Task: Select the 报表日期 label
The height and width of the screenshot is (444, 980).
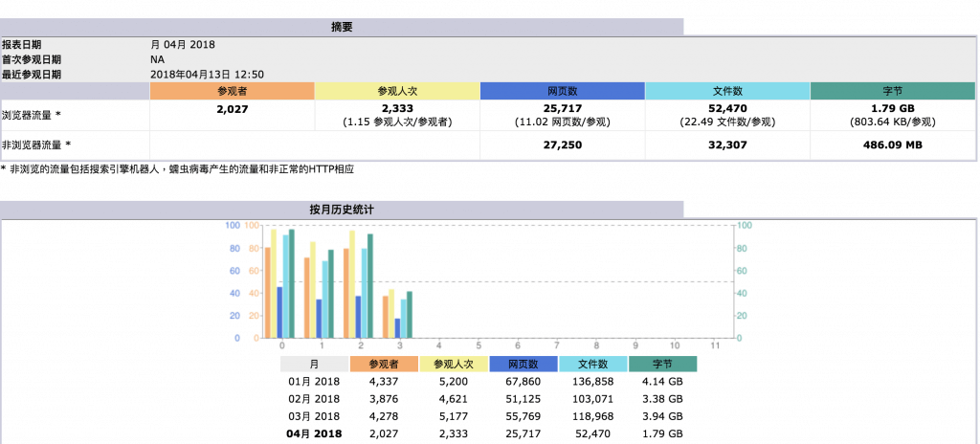Action: point(22,45)
